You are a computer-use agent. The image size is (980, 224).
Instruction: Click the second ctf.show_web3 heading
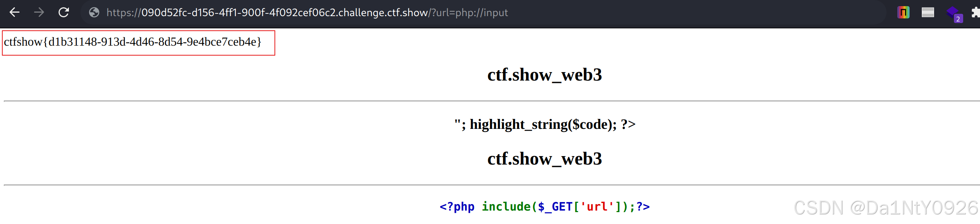point(544,159)
